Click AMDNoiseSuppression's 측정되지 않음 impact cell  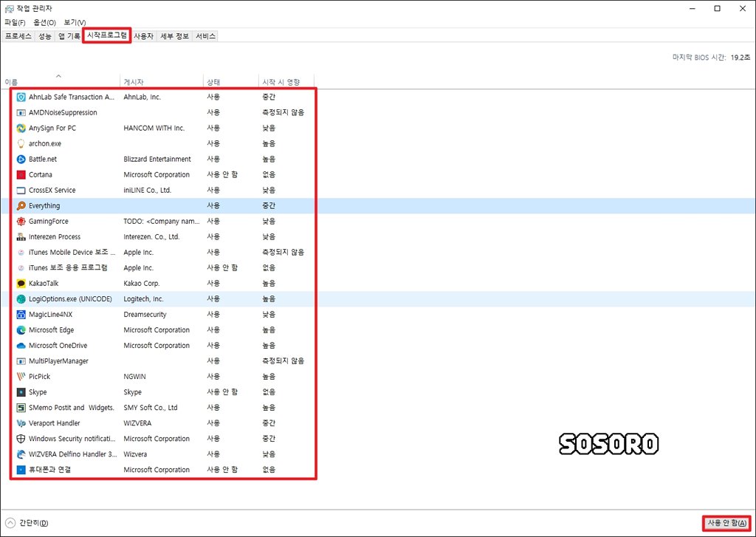pos(283,112)
